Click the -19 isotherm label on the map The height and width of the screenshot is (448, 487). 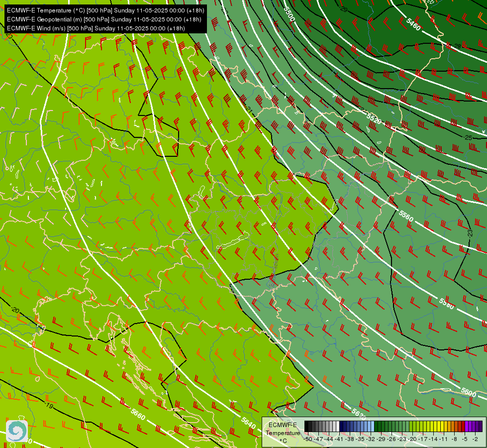pos(49,406)
